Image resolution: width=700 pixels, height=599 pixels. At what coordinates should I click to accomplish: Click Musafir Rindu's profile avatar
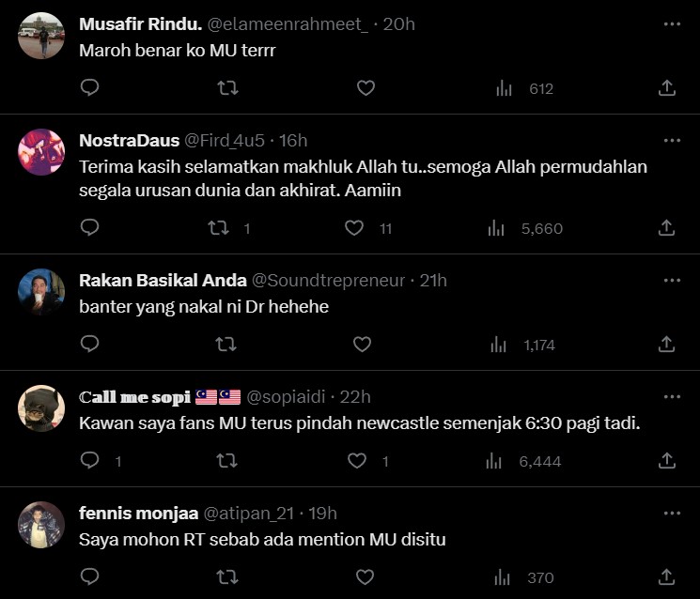coord(41,37)
